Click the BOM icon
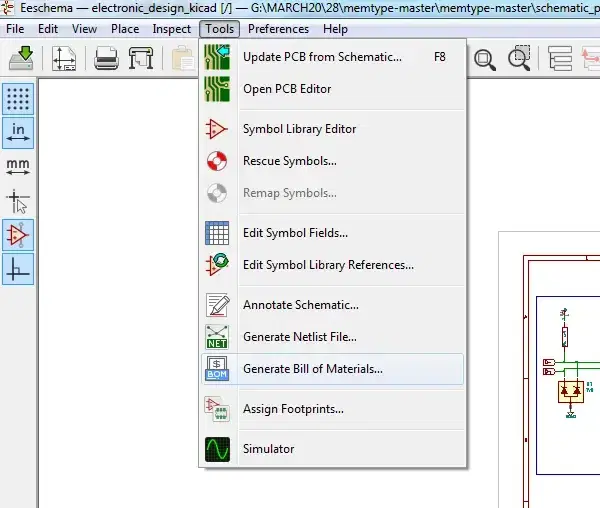600x508 pixels. [217, 369]
